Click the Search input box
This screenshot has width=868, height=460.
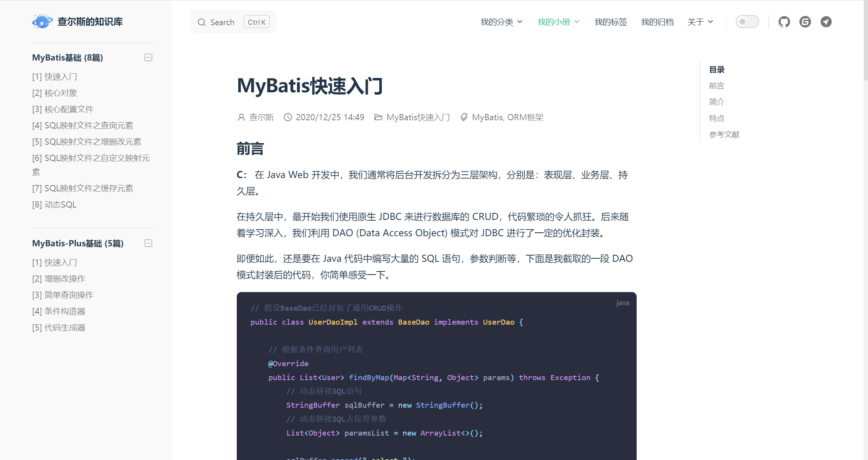coord(233,22)
